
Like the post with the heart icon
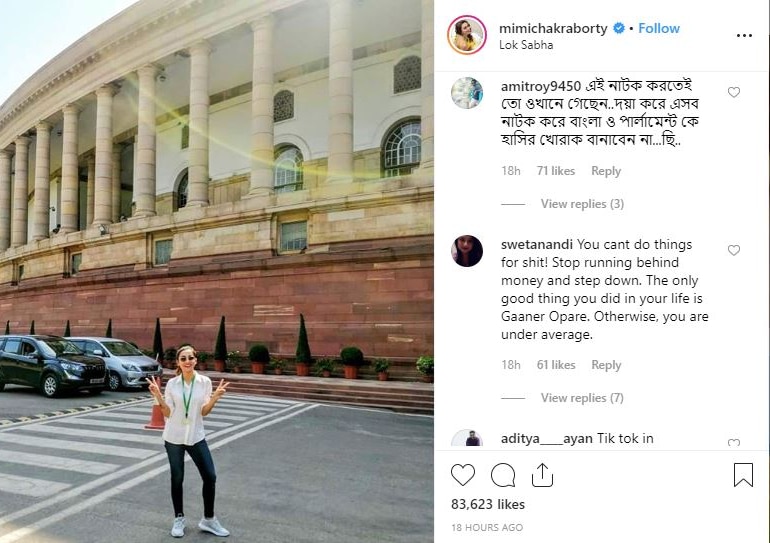coord(463,475)
